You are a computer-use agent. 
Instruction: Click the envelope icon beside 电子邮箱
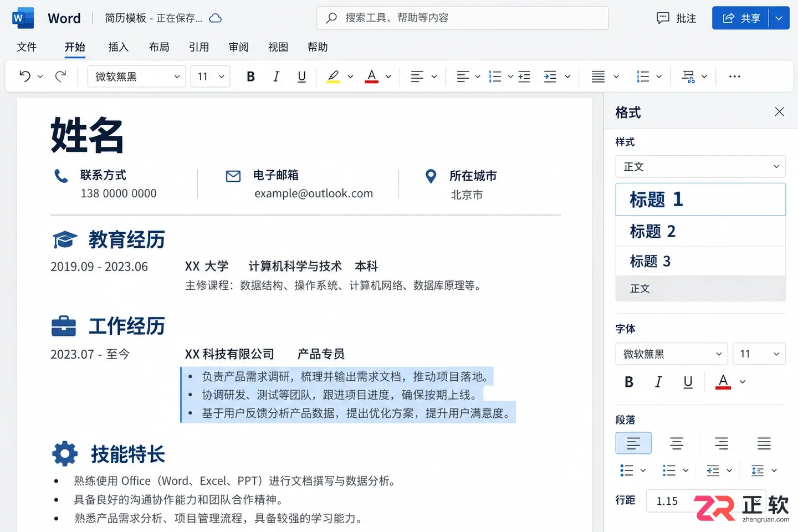[233, 176]
